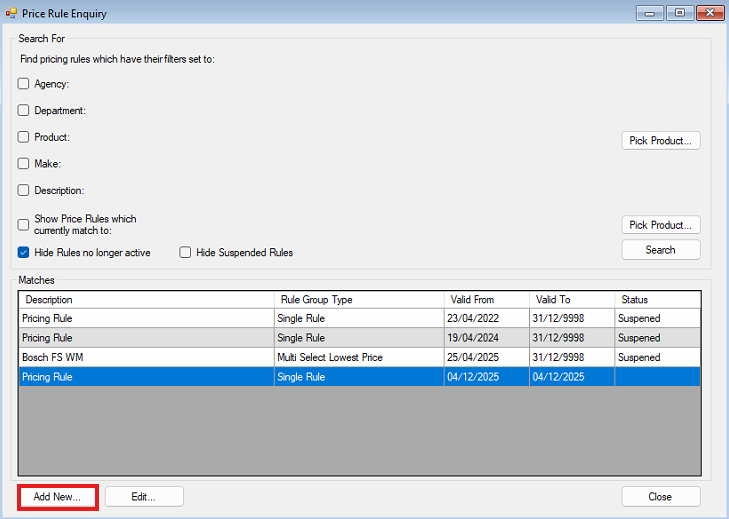Enable the Department filter checkbox
Image resolution: width=729 pixels, height=519 pixels.
(x=23, y=110)
